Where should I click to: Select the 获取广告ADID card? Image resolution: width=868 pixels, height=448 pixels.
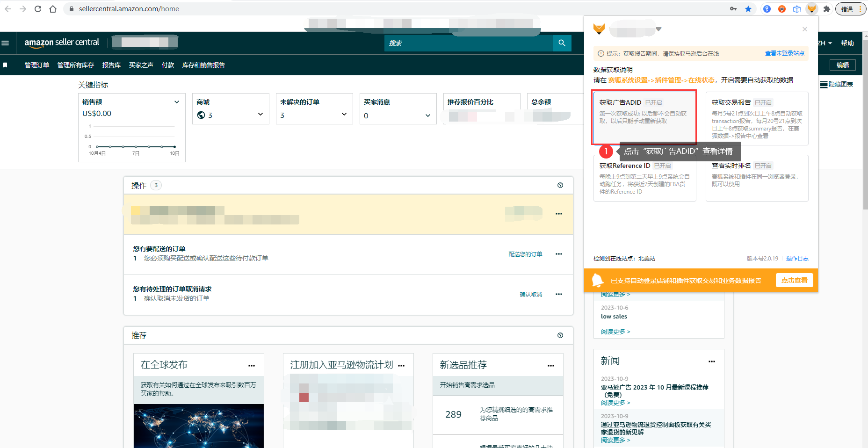(644, 117)
